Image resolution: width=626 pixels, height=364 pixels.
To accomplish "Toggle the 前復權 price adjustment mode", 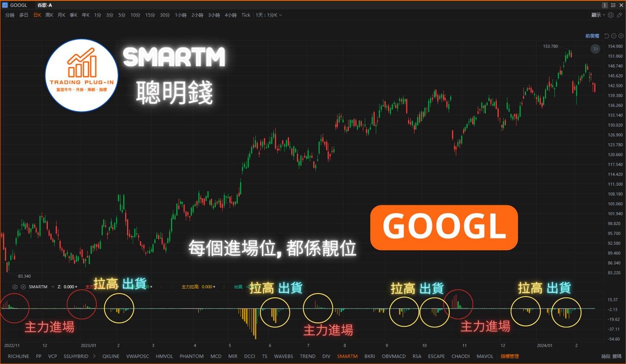I will pos(592,36).
